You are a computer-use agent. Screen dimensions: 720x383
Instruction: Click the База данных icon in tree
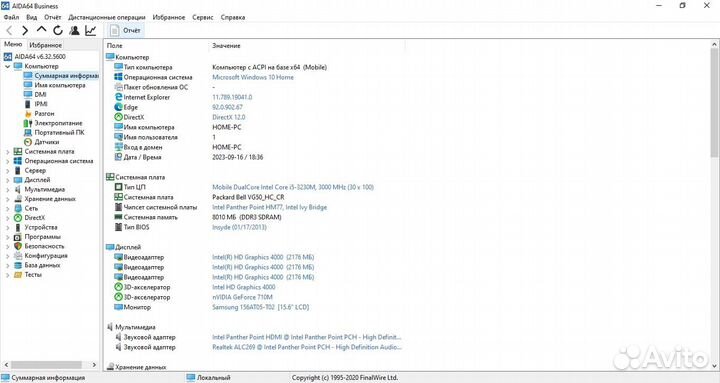tap(18, 265)
